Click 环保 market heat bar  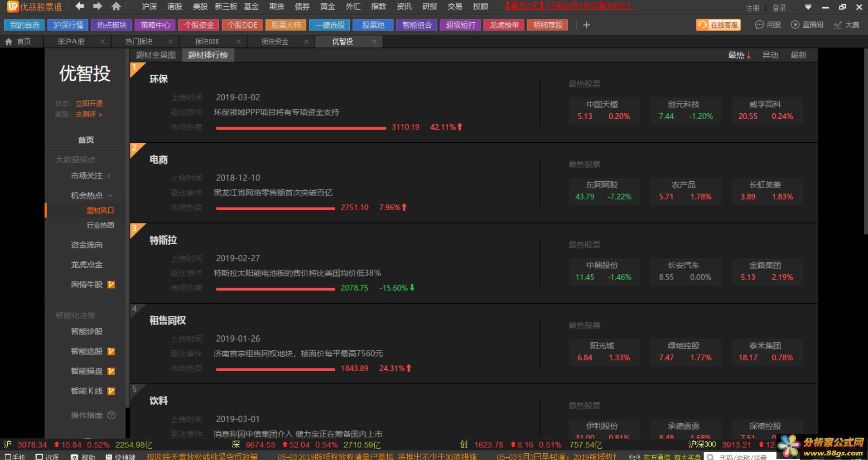click(301, 128)
